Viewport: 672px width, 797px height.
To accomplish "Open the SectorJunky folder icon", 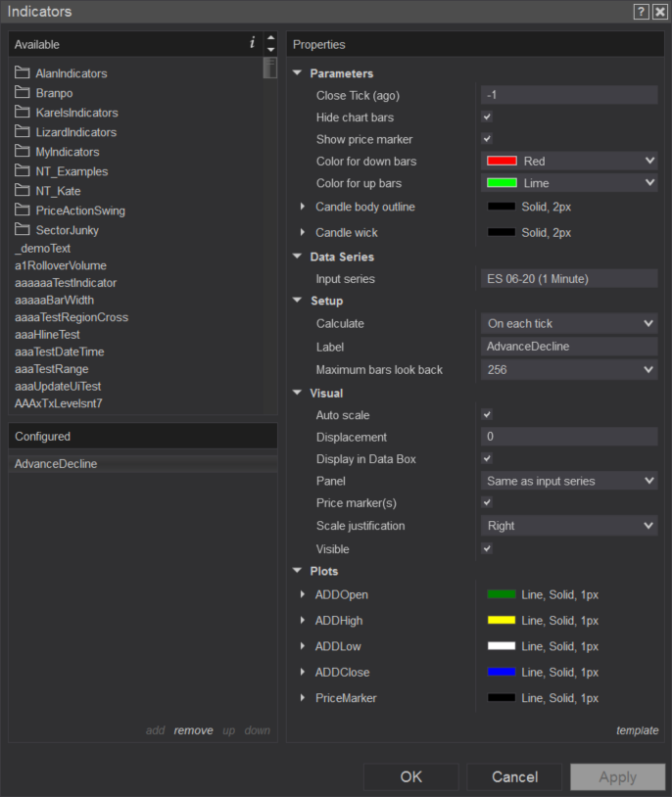I will pos(23,230).
